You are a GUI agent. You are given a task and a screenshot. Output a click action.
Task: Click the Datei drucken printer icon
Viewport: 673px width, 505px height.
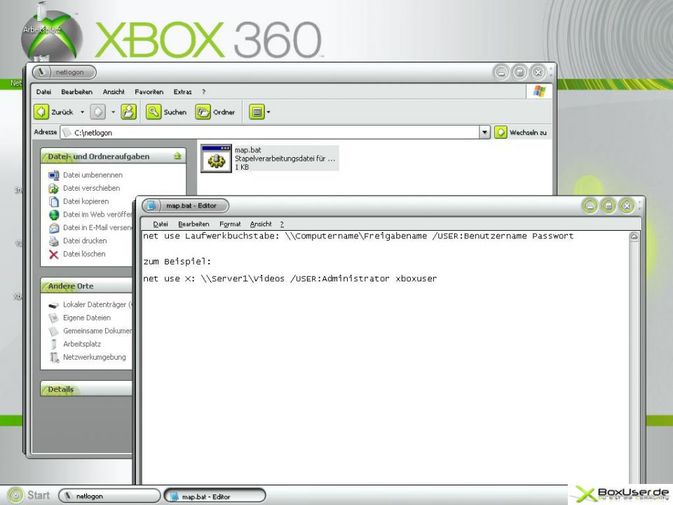coord(54,241)
